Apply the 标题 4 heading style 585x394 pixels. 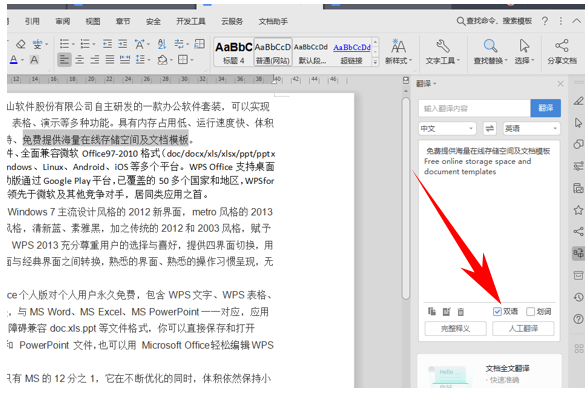234,52
